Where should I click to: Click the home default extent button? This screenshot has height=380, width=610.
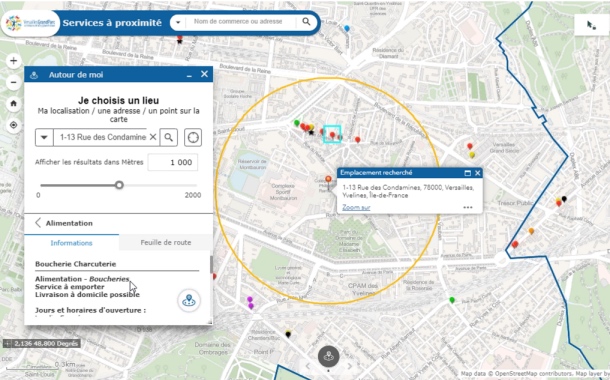pyautogui.click(x=14, y=103)
